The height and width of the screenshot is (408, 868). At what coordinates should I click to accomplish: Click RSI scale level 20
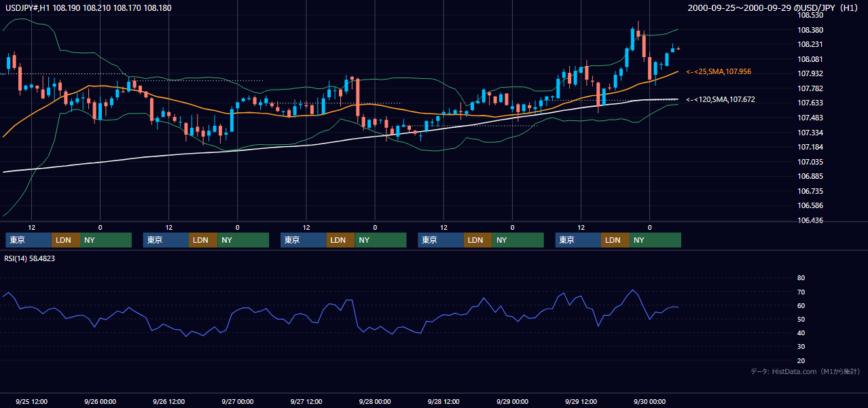[x=801, y=360]
